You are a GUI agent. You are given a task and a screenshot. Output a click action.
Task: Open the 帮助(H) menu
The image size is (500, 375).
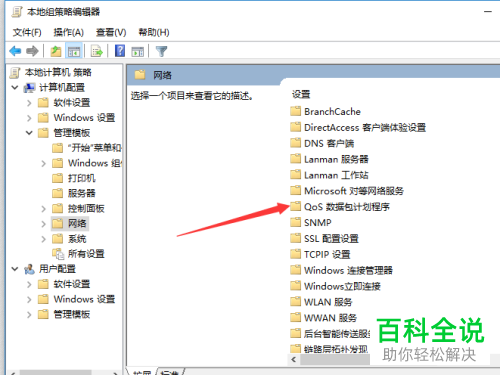(x=154, y=32)
